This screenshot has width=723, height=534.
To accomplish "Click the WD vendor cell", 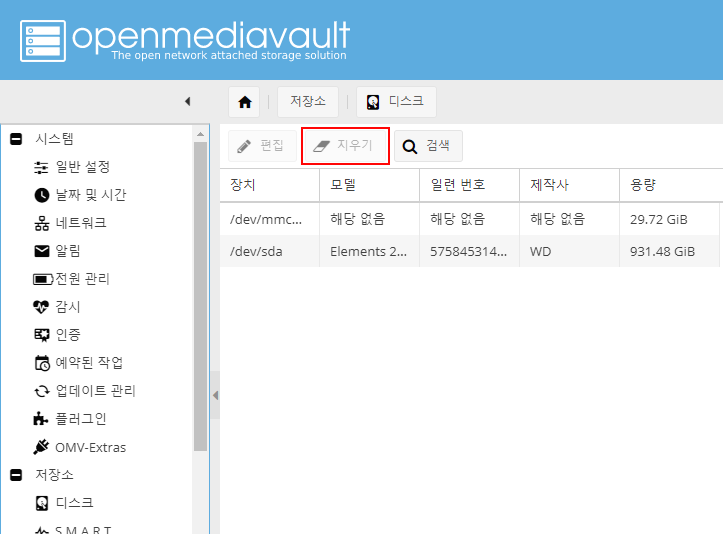I will tap(569, 251).
